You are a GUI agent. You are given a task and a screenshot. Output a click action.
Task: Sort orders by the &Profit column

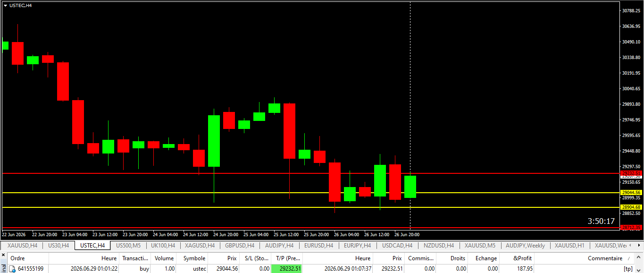(x=522, y=258)
